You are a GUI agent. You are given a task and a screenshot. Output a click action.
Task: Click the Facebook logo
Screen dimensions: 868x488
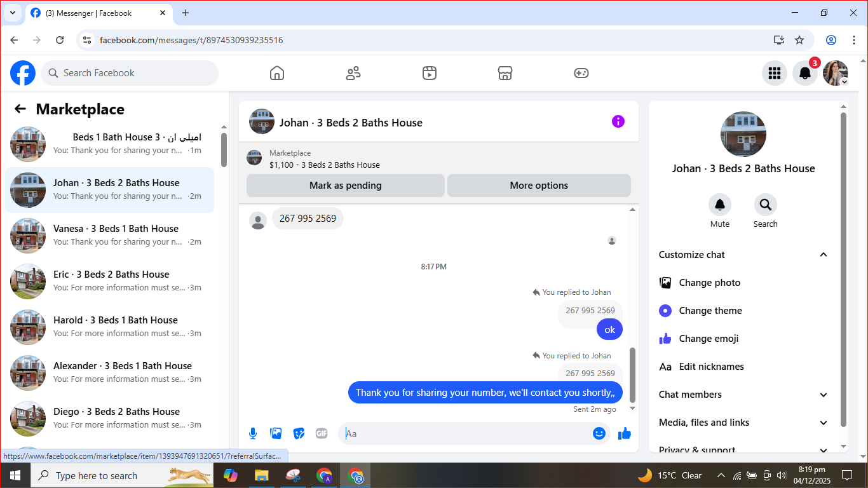coord(23,73)
